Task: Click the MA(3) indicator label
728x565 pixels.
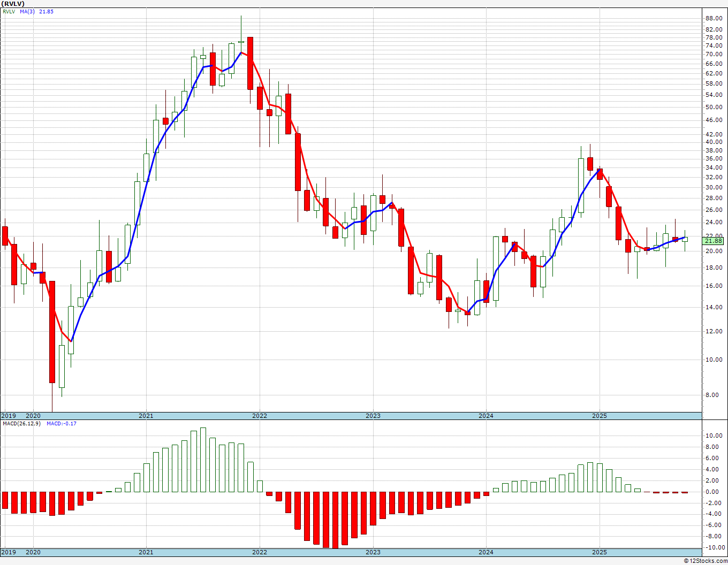Action: point(28,12)
